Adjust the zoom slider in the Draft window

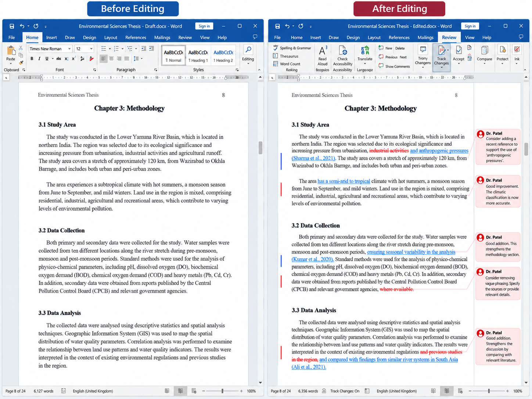click(x=222, y=391)
